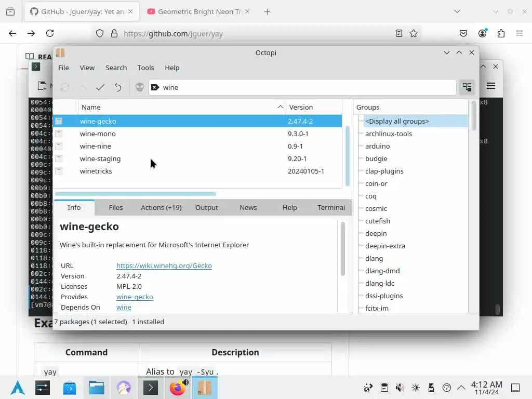532x399 pixels.
Task: Click the Firefox forward arrow
Action: 31,33
